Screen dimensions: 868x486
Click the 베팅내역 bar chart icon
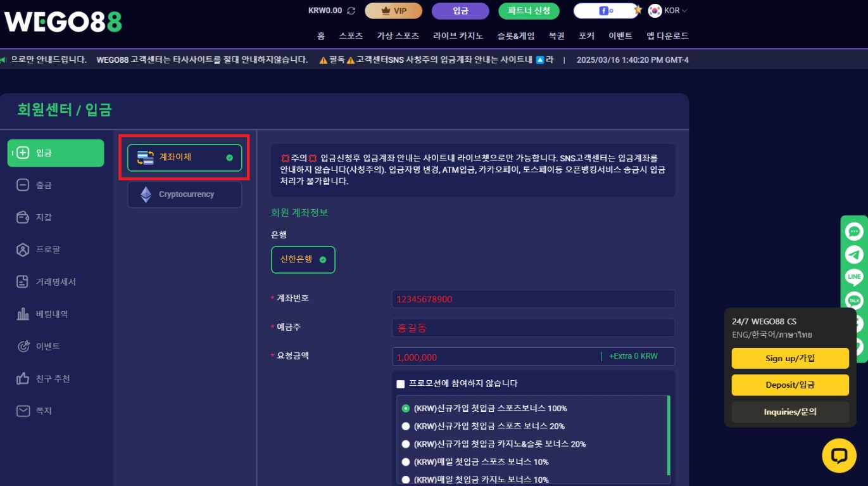click(x=23, y=314)
